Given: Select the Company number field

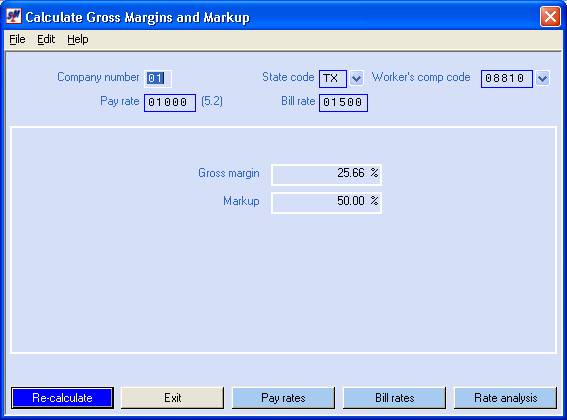Looking at the screenshot, I should coord(158,78).
